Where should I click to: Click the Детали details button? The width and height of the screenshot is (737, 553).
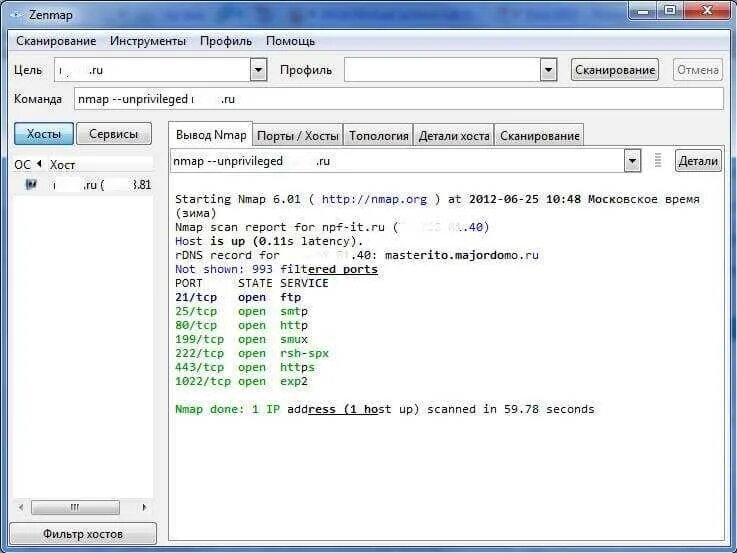tap(698, 161)
